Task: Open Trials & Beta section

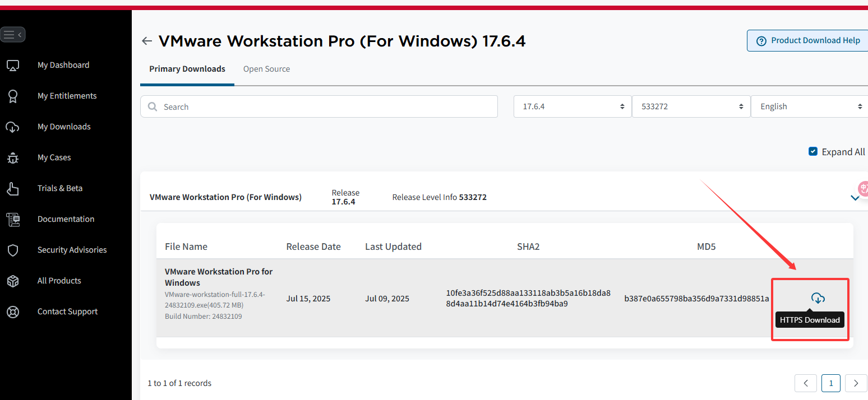Action: pyautogui.click(x=60, y=188)
